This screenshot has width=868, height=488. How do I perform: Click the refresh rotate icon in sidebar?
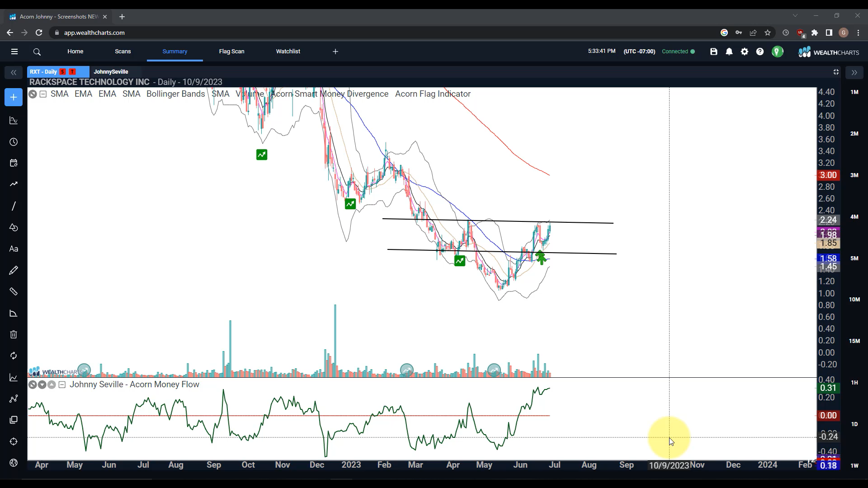click(14, 356)
